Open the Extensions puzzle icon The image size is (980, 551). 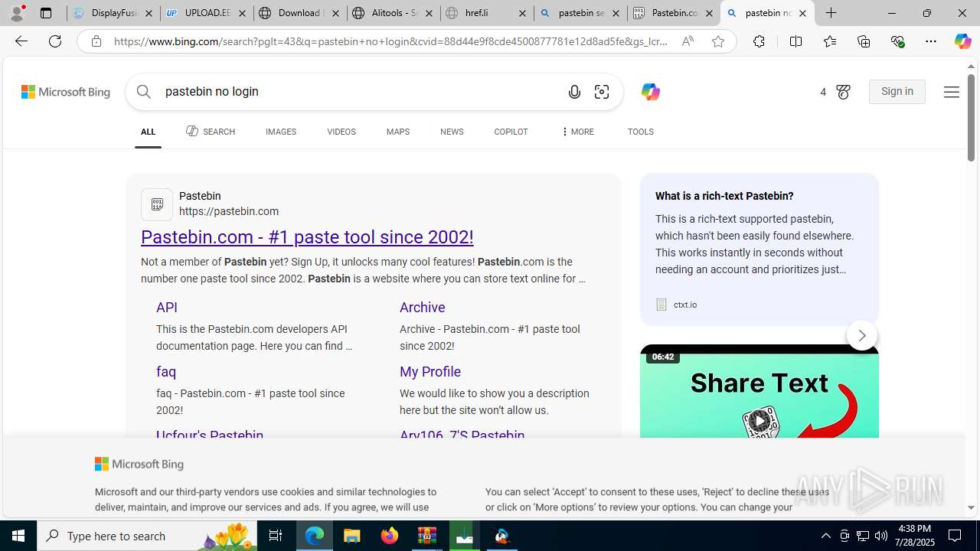click(x=759, y=41)
